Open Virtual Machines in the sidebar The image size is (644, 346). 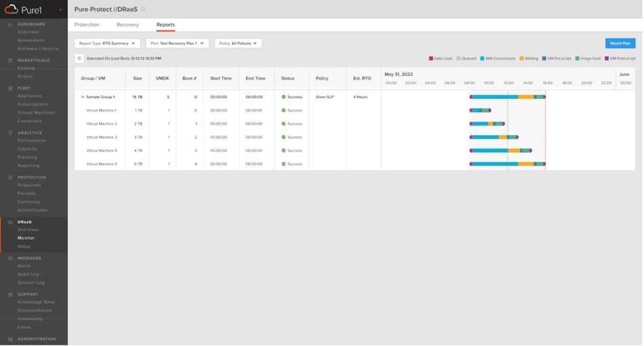point(36,113)
